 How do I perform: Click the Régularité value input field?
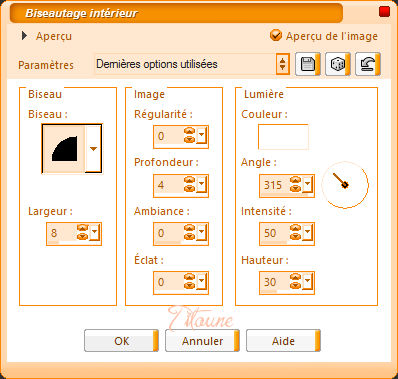[x=169, y=136]
